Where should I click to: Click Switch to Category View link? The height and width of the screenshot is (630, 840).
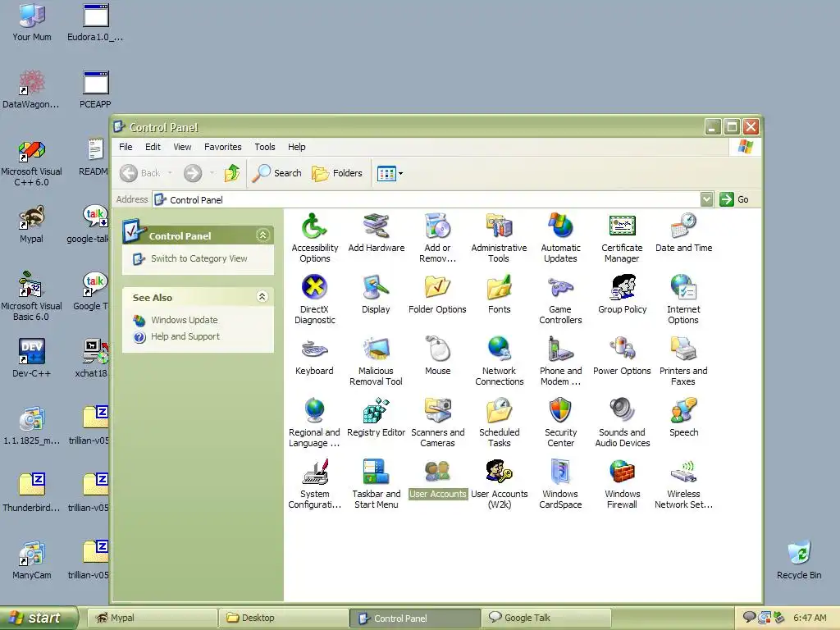coord(199,258)
